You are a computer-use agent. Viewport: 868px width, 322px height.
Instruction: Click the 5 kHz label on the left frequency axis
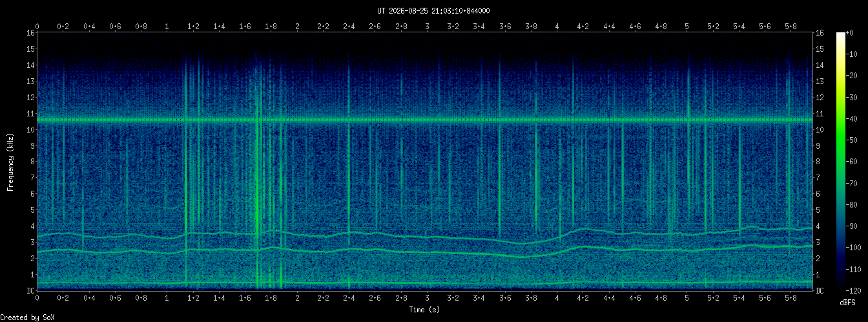(32, 209)
